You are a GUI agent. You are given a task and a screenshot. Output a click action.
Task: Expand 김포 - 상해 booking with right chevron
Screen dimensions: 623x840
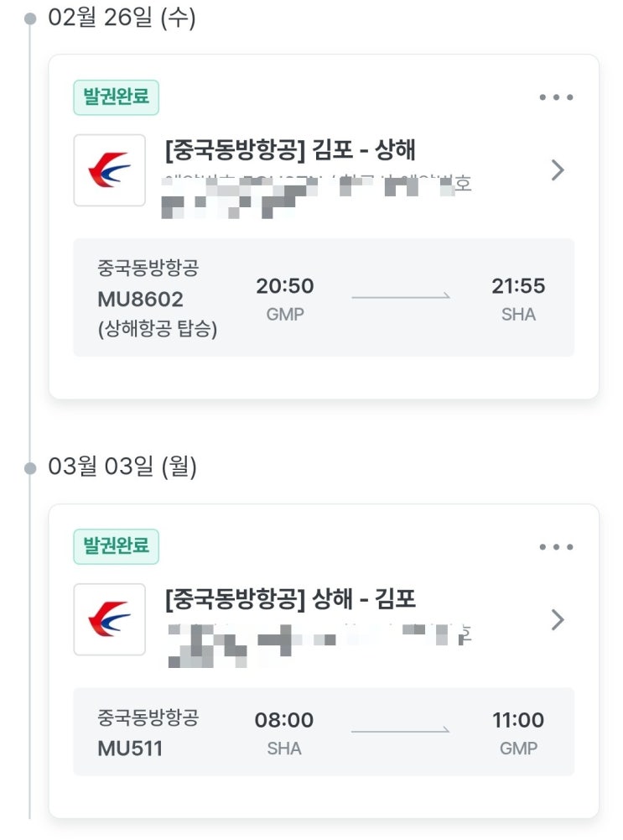558,170
